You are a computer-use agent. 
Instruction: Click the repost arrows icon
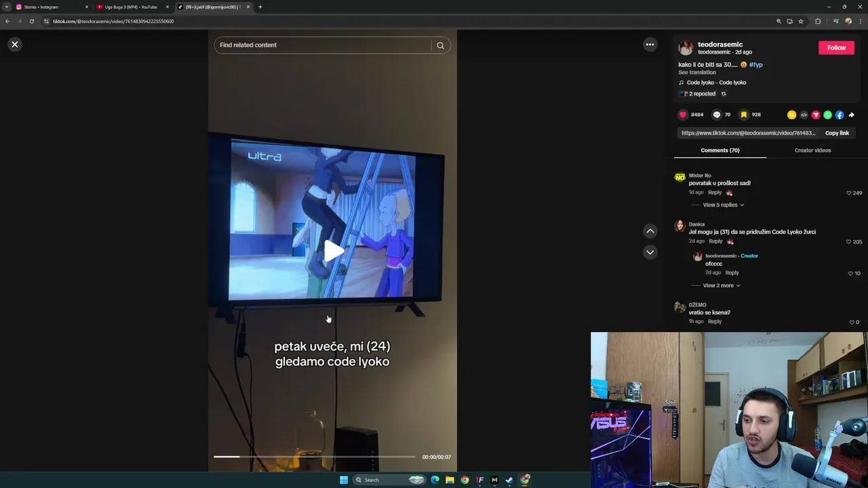tap(724, 94)
